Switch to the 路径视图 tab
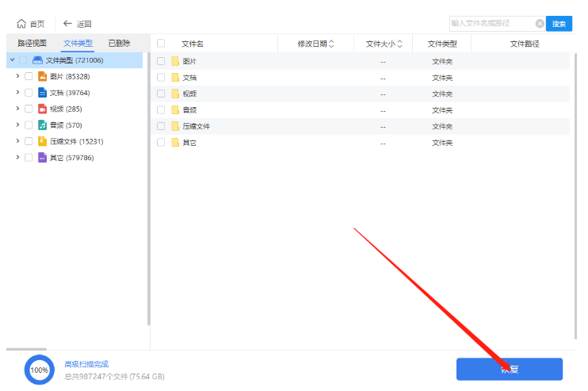Screen dimensions: 588x391 pos(32,43)
